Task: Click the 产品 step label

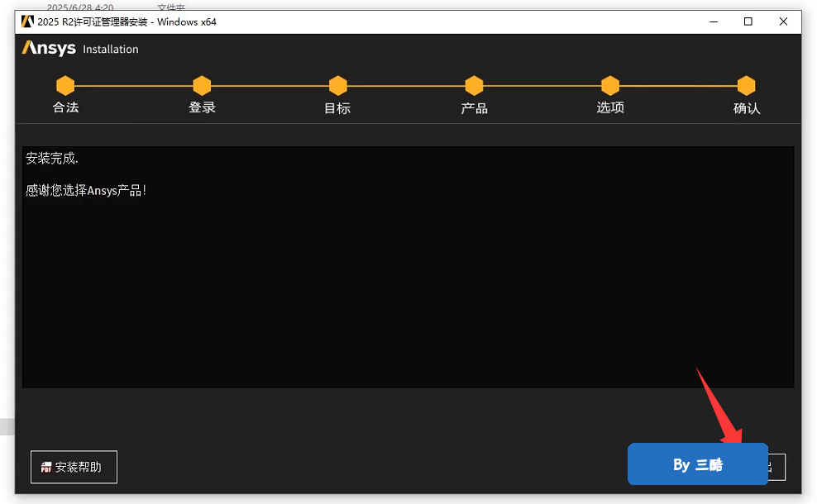Action: point(474,107)
